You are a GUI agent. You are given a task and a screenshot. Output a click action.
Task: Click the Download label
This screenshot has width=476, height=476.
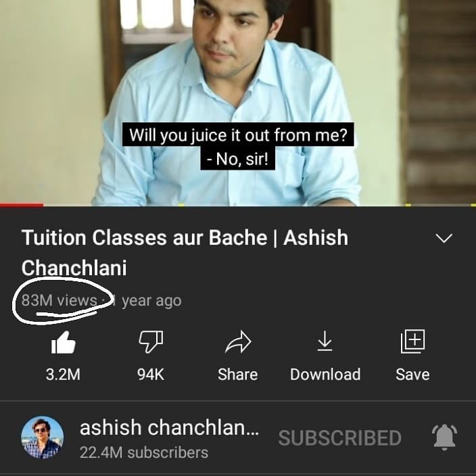coord(325,375)
